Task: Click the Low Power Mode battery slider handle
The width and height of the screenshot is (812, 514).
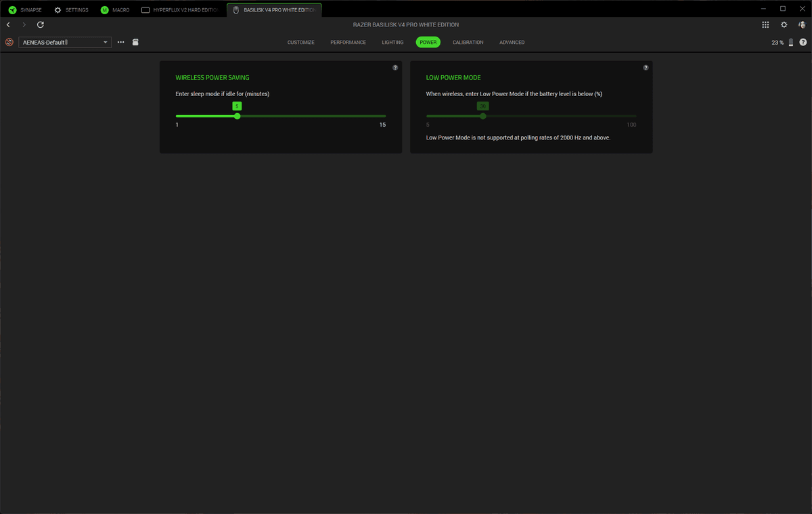Action: [x=482, y=116]
